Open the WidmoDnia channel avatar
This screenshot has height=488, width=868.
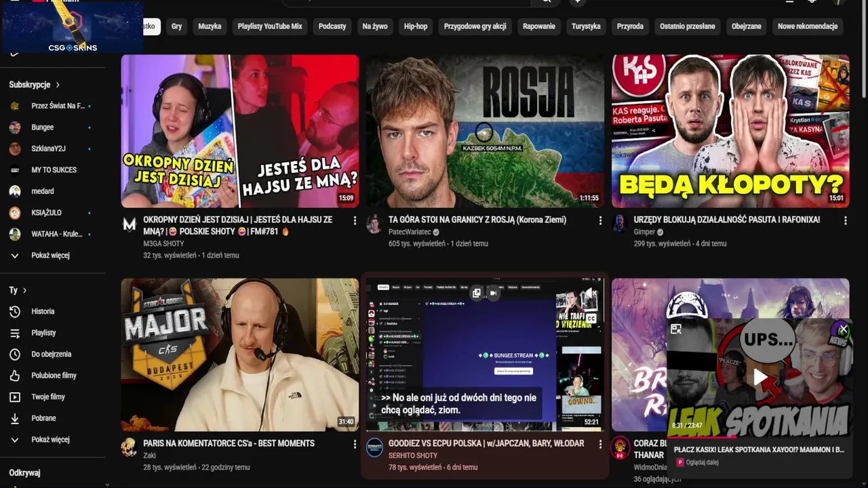(x=620, y=447)
